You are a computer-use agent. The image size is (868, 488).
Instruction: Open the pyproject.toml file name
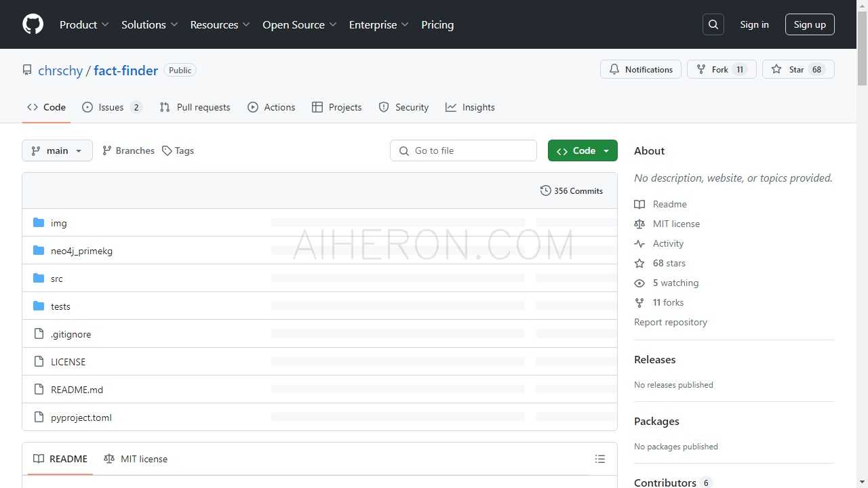pos(81,418)
